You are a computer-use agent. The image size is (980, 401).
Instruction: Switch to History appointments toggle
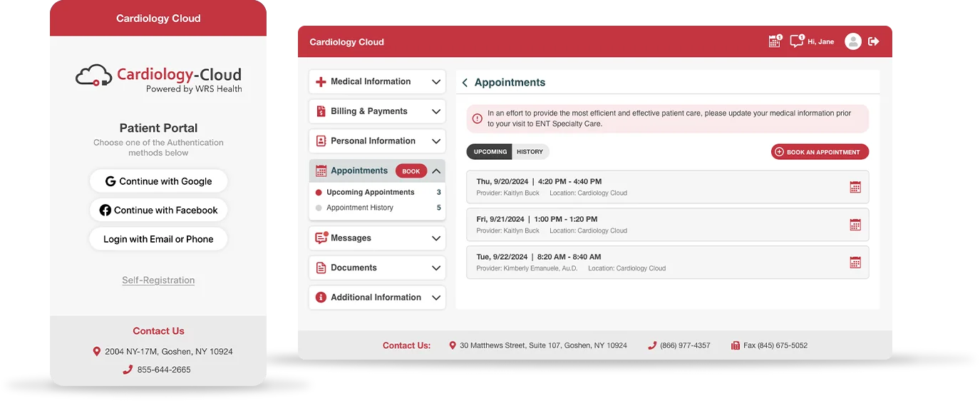point(530,152)
